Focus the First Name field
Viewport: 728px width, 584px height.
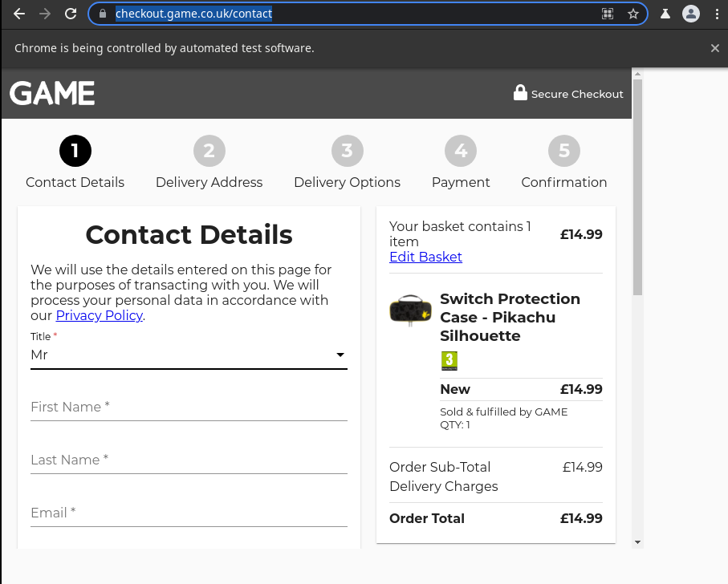pyautogui.click(x=189, y=408)
